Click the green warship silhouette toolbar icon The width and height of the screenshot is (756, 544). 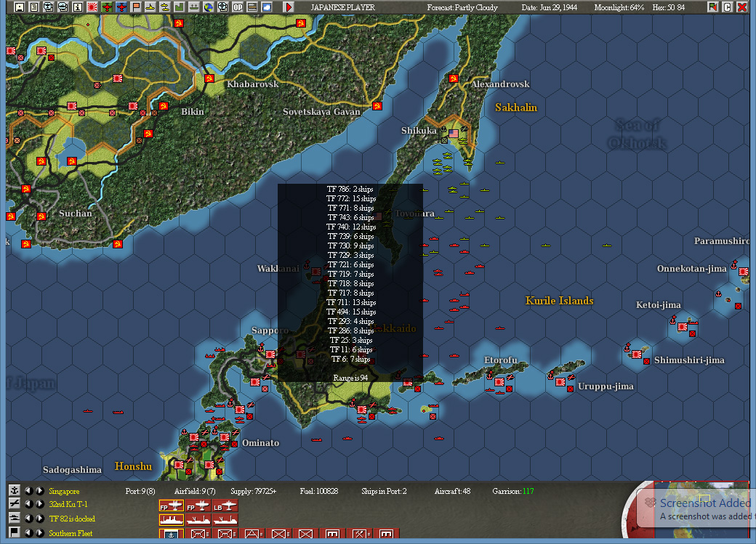pos(194,7)
